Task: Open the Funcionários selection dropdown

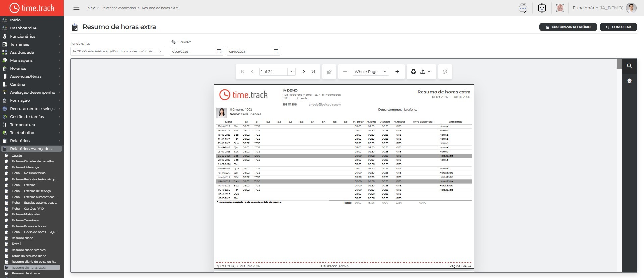Action: coord(117,51)
